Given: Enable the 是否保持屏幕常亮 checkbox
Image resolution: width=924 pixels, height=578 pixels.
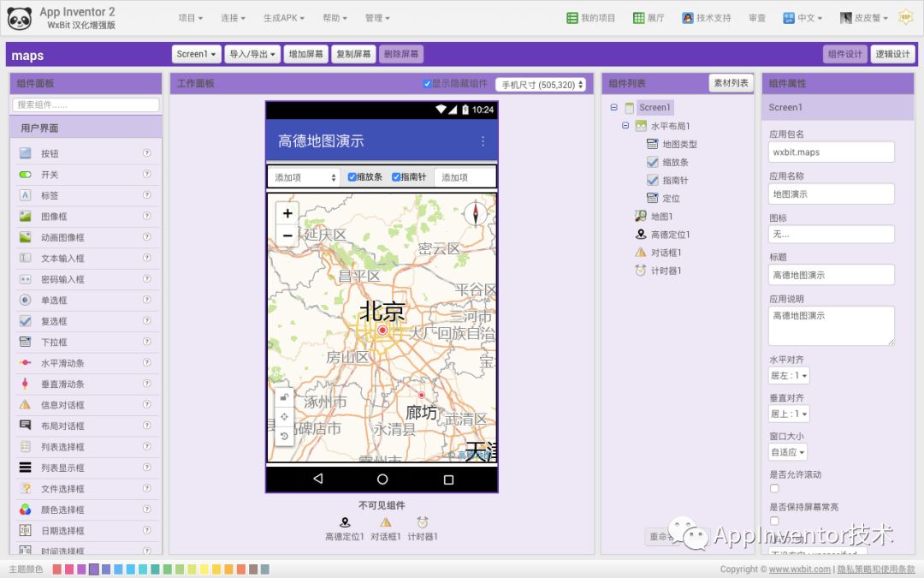Looking at the screenshot, I should click(774, 521).
